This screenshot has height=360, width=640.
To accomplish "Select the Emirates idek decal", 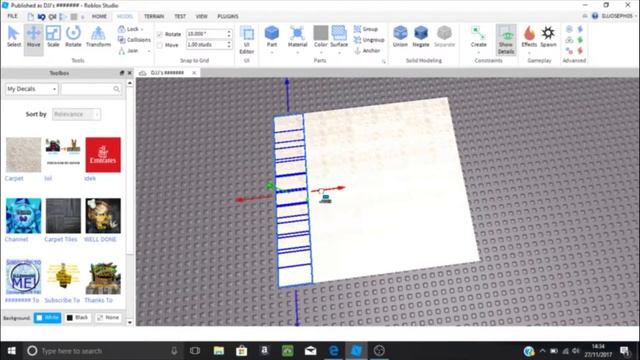I will pyautogui.click(x=103, y=155).
